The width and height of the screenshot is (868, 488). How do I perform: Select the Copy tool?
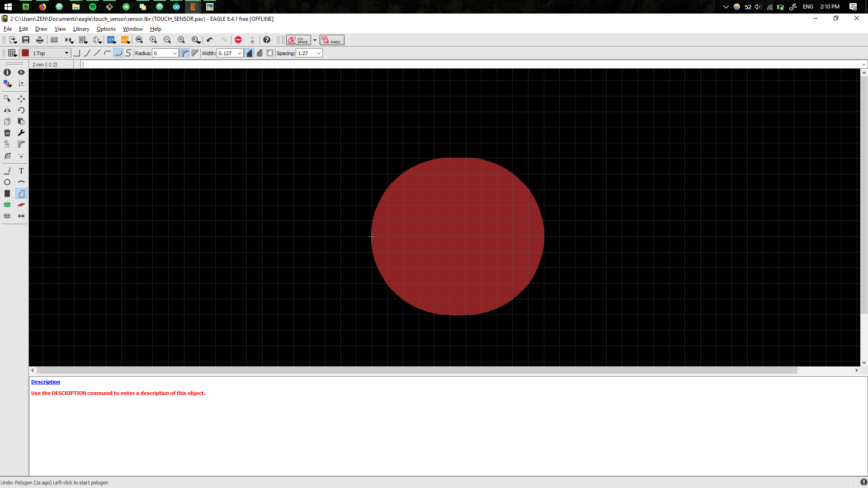(7, 122)
